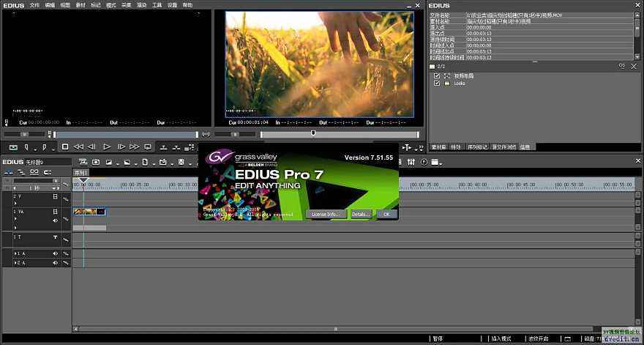Screen dimensions: 644x345
Task: Open the Audio Mixer icon
Action: click(411, 162)
